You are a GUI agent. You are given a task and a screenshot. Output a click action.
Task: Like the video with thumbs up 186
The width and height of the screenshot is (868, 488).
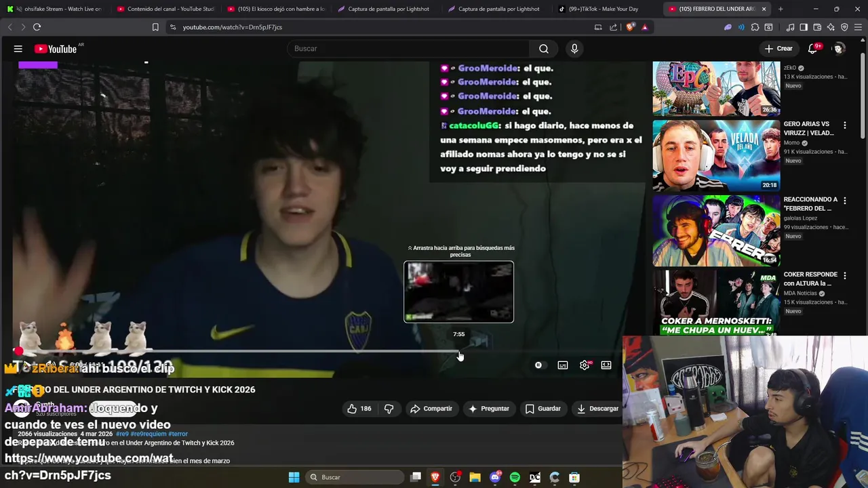click(359, 409)
